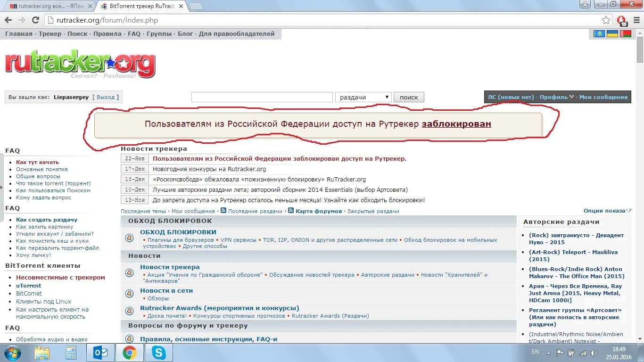Open VPN сервисы subforum

point(239,240)
